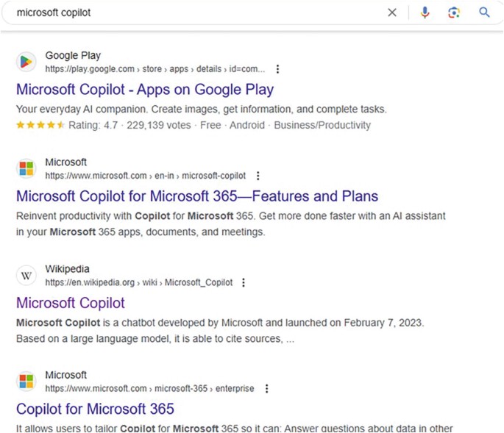504x433 pixels.
Task: Click the 4.7 star rating stars
Action: tap(40, 125)
